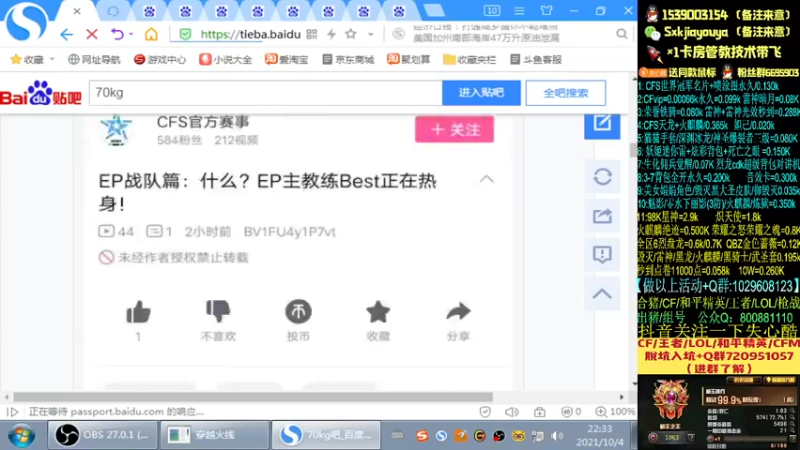Image resolution: width=800 pixels, height=450 pixels.
Task: Click the + 关注 follow button
Action: pyautogui.click(x=454, y=130)
